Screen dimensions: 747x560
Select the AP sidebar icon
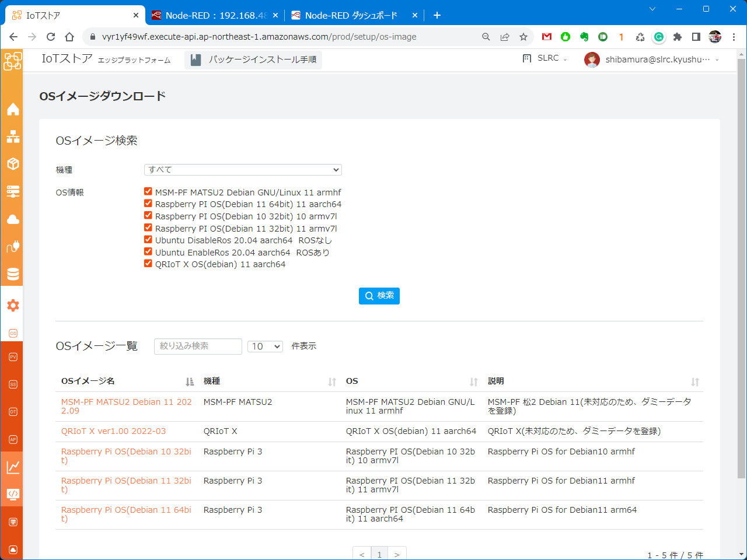(13, 439)
